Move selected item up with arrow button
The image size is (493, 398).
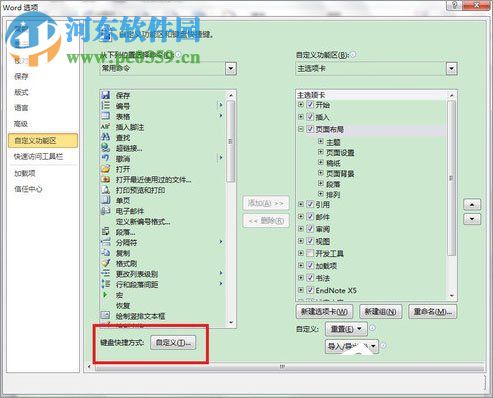472,204
